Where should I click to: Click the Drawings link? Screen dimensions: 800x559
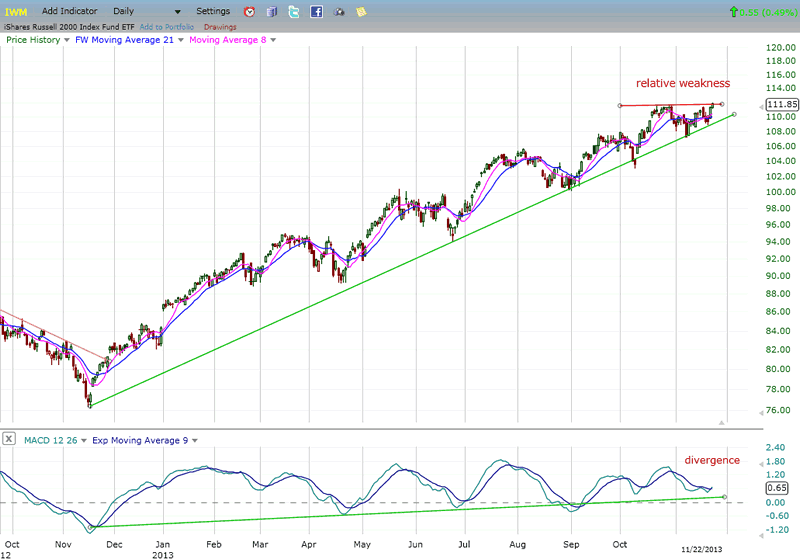pyautogui.click(x=220, y=27)
